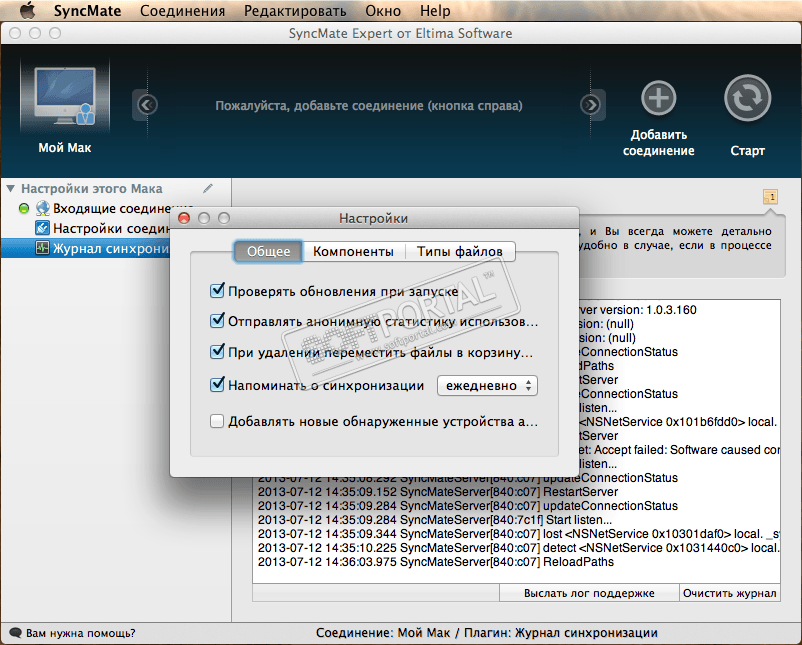
Task: Enable Добавлять новые обнаруженные устройства checkbox
Action: coord(217,421)
